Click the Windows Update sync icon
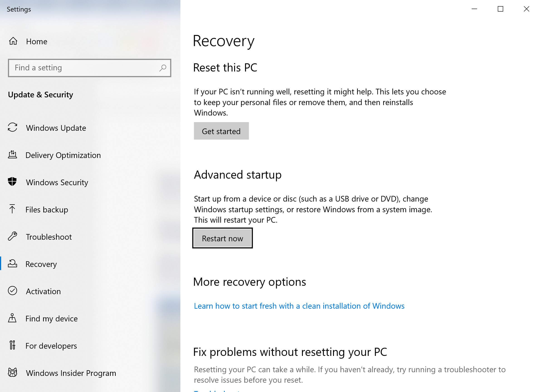Viewport: 537px width, 392px height. (12, 128)
